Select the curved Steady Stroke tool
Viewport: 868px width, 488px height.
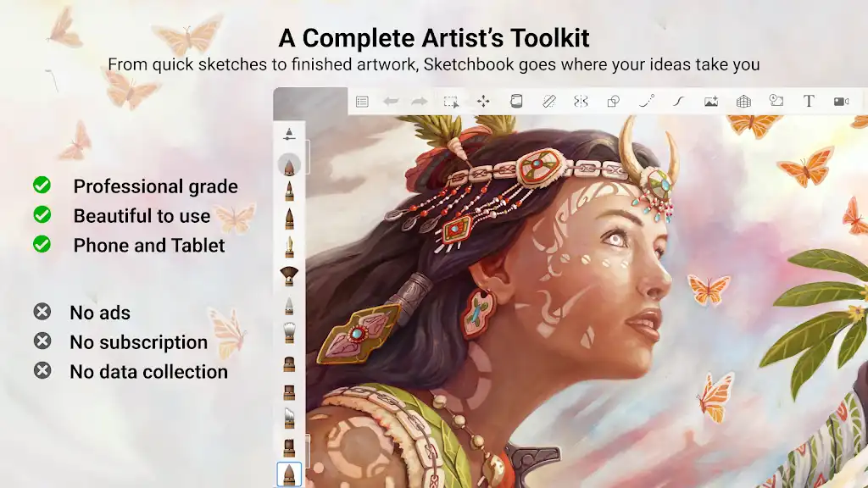679,102
